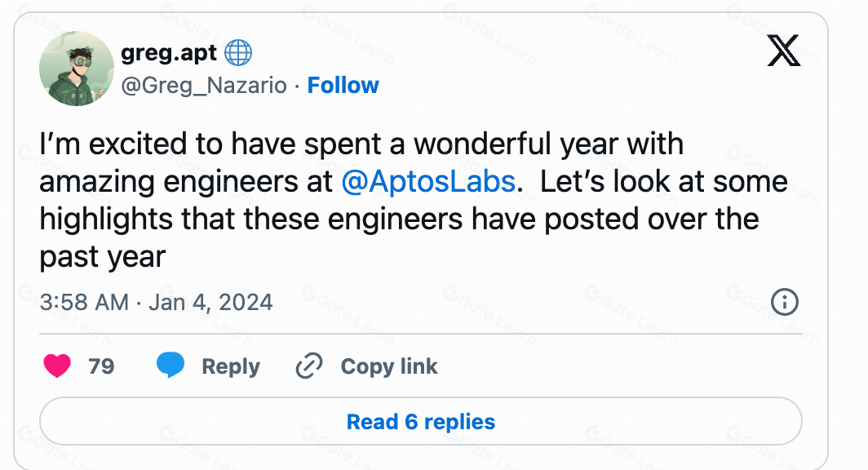
Task: Click the greg.apt display name
Action: click(x=169, y=54)
